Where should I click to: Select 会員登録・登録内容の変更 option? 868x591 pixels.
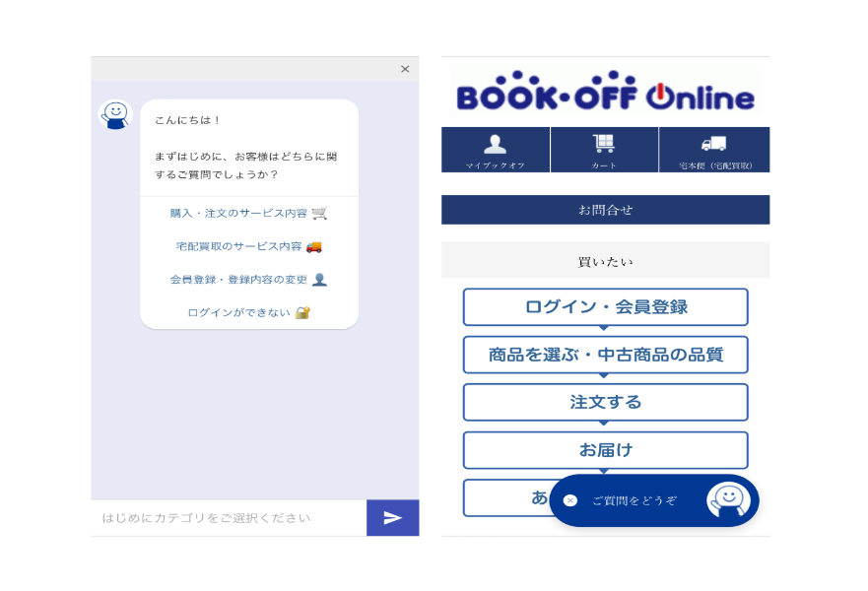248,280
